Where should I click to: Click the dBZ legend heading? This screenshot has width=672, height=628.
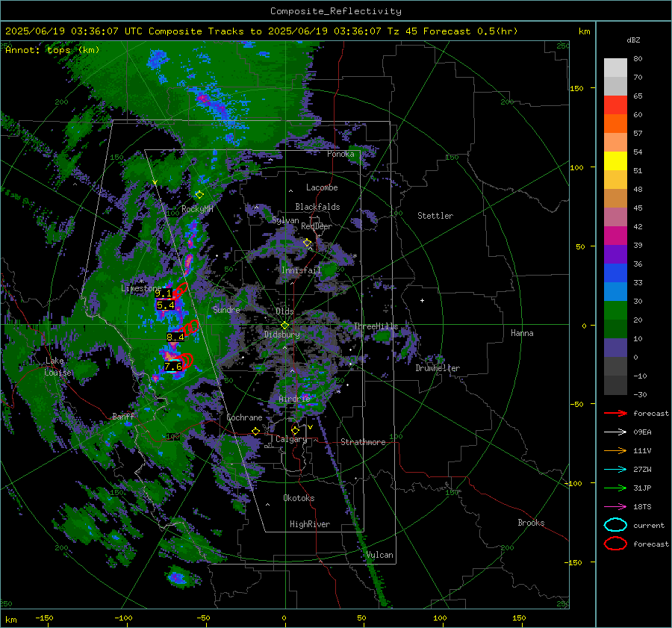tap(633, 40)
